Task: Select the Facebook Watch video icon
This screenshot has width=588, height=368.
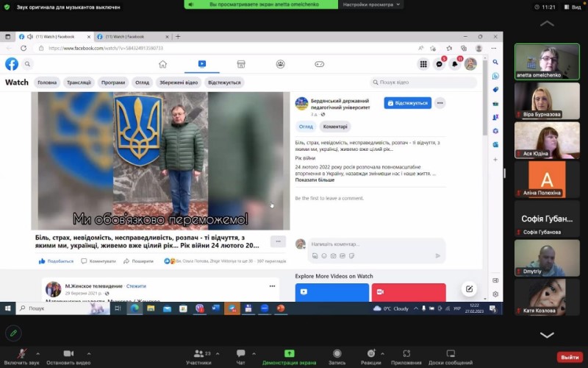Action: [201, 64]
